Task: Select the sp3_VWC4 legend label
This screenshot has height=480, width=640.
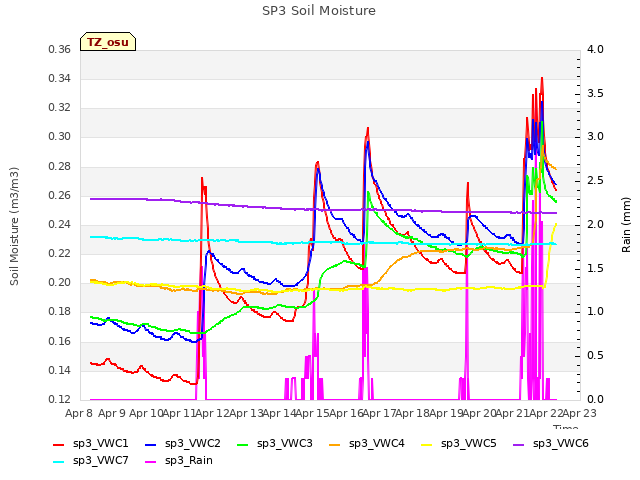Action: coord(377,444)
